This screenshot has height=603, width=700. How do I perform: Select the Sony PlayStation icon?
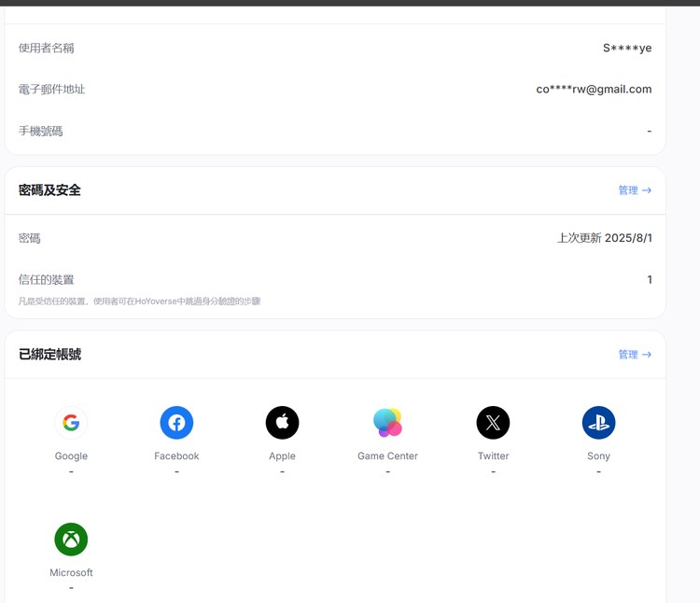click(598, 423)
